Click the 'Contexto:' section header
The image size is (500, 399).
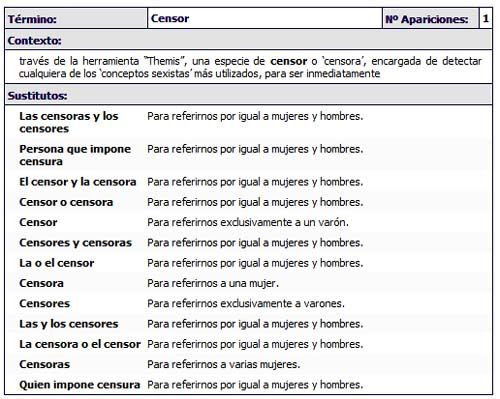click(x=34, y=41)
